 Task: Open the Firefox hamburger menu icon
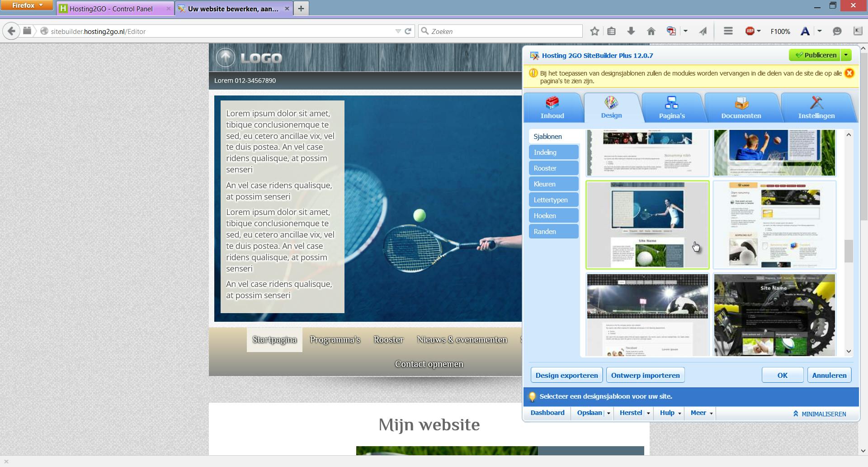(x=728, y=31)
